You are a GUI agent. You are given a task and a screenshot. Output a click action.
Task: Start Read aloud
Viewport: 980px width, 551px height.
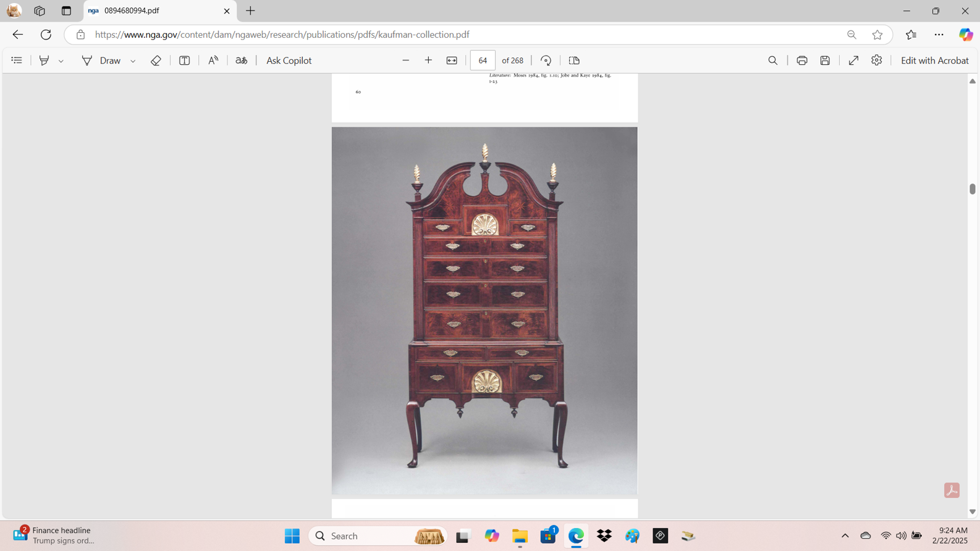[x=213, y=61]
